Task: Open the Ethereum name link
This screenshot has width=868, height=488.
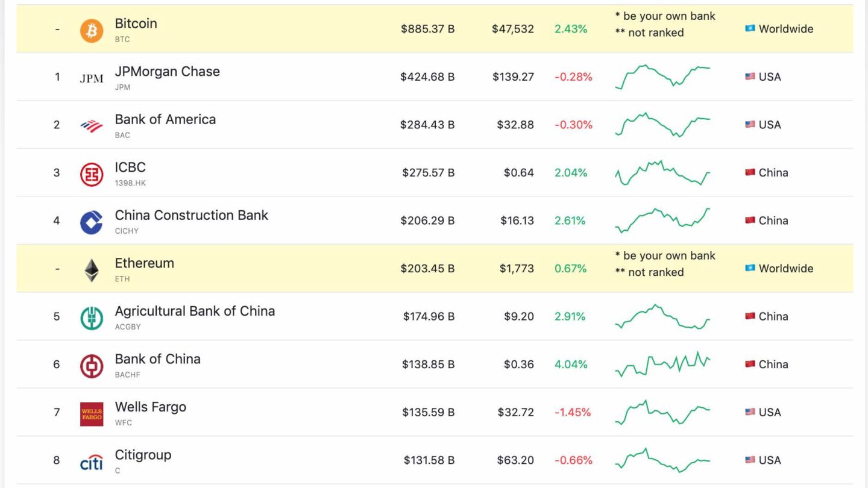Action: coord(144,263)
